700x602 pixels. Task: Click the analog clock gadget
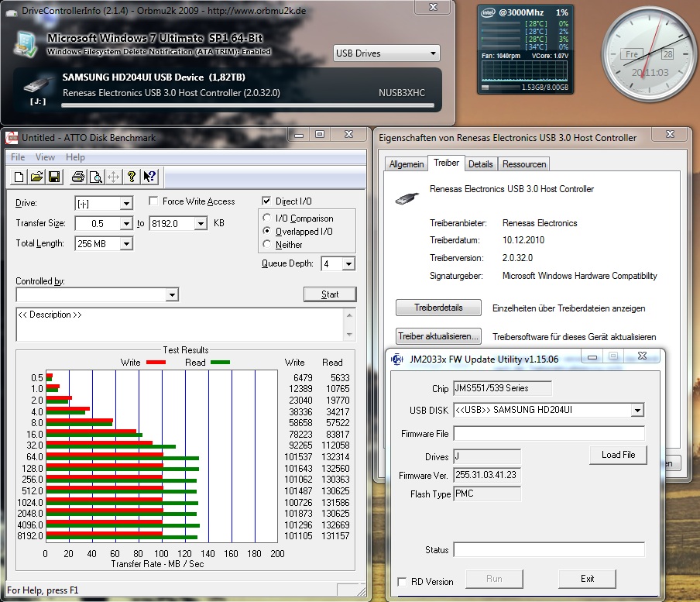pyautogui.click(x=649, y=54)
